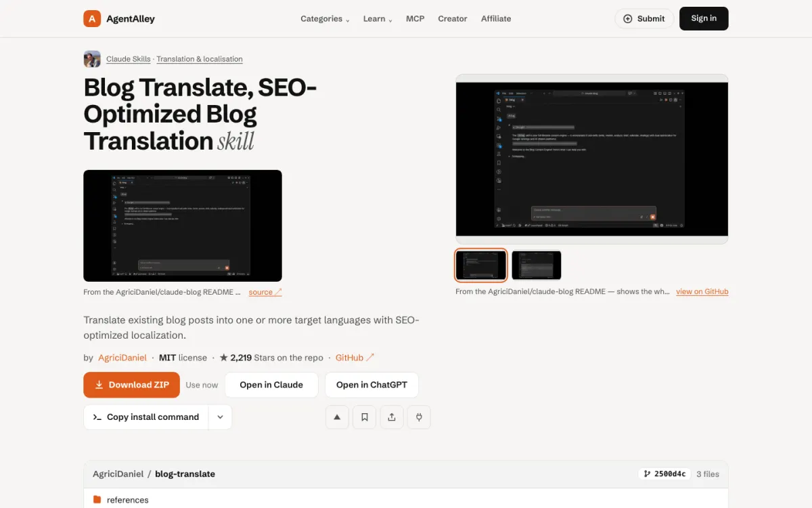The height and width of the screenshot is (508, 812).
Task: Open the references folder row
Action: (406, 500)
